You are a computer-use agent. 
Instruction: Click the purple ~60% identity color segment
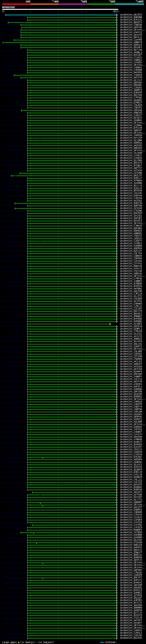(73, 4)
